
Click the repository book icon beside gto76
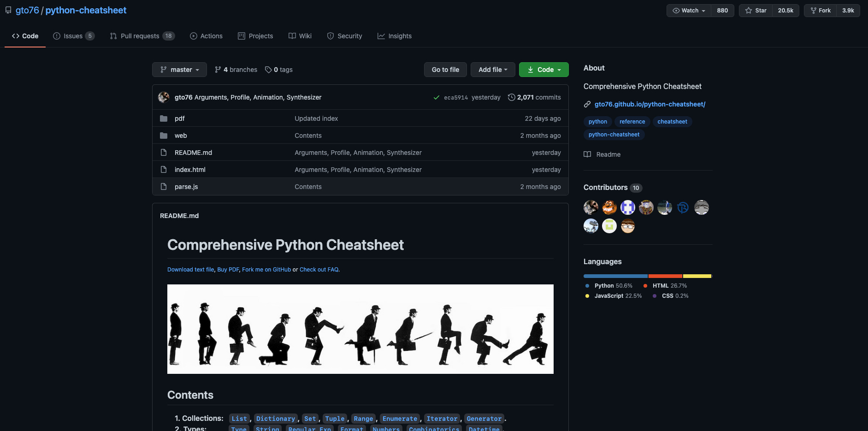(8, 10)
